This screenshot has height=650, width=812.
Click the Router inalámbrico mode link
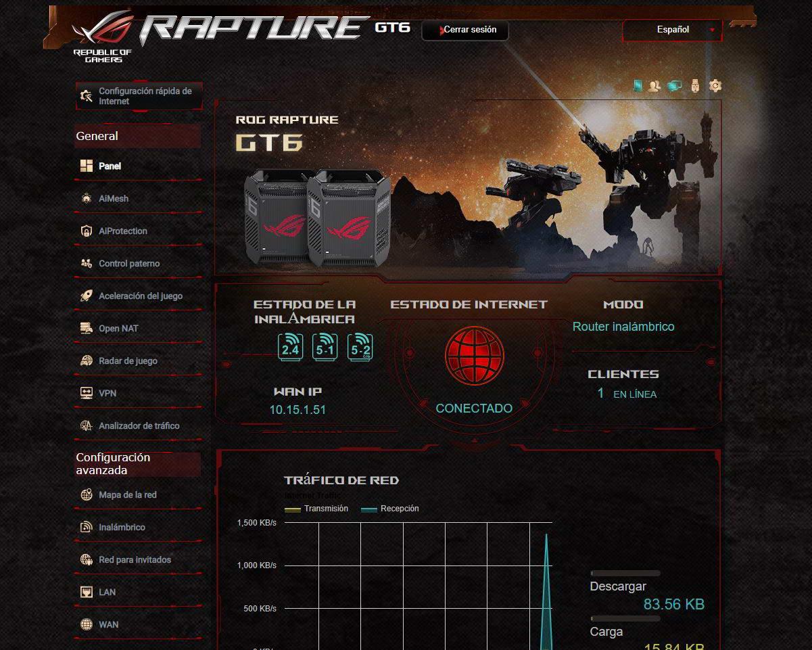623,327
